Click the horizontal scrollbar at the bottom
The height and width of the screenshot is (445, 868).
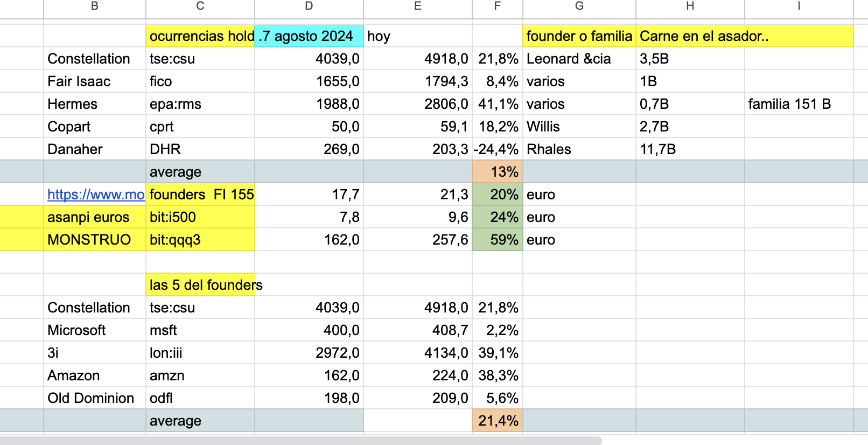pos(300,441)
